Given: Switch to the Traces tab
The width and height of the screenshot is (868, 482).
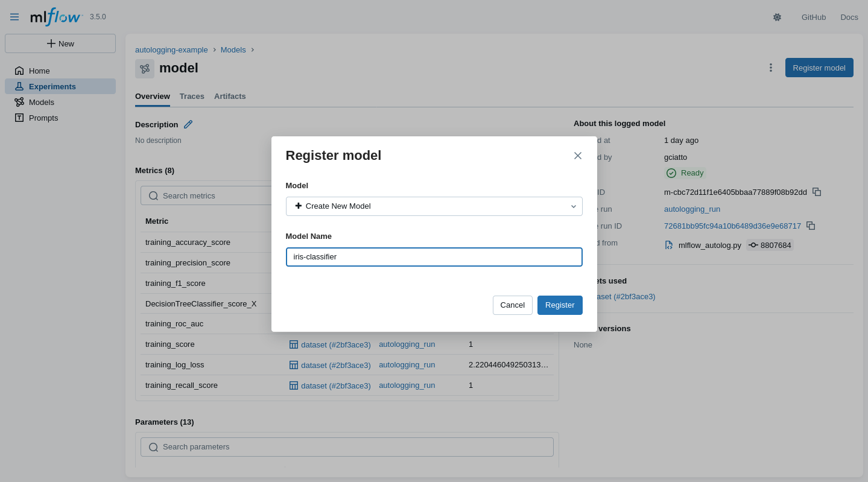Looking at the screenshot, I should pyautogui.click(x=192, y=96).
